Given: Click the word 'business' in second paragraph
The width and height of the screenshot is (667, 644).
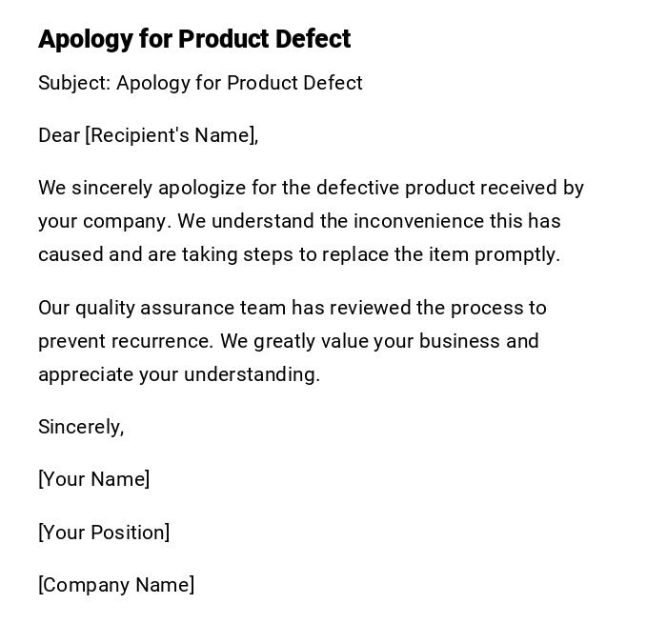Looking at the screenshot, I should coord(459,341).
